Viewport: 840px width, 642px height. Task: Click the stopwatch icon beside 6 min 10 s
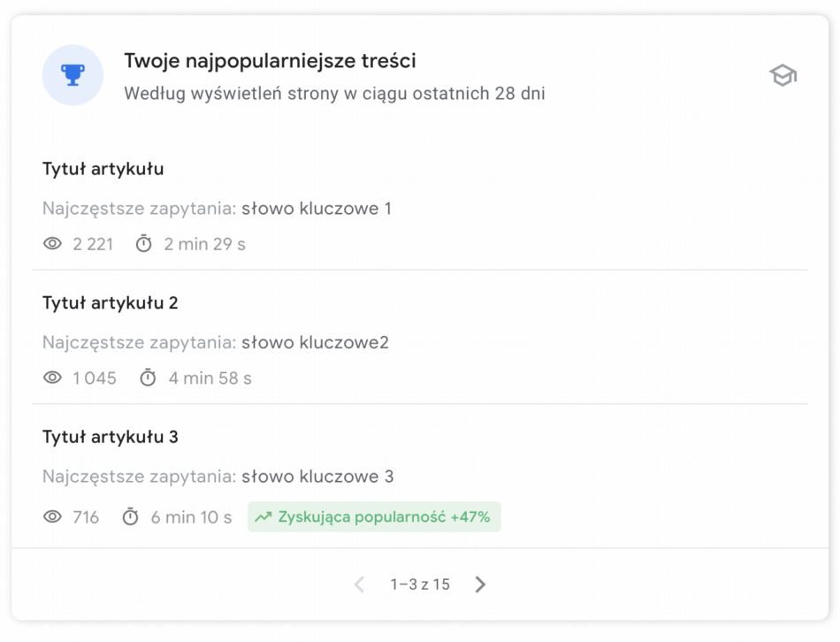(131, 517)
